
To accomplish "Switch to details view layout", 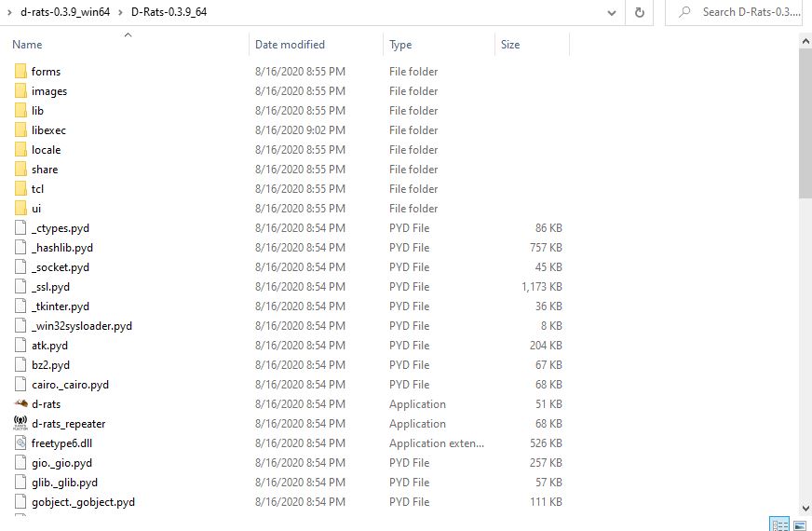I will coord(779,524).
